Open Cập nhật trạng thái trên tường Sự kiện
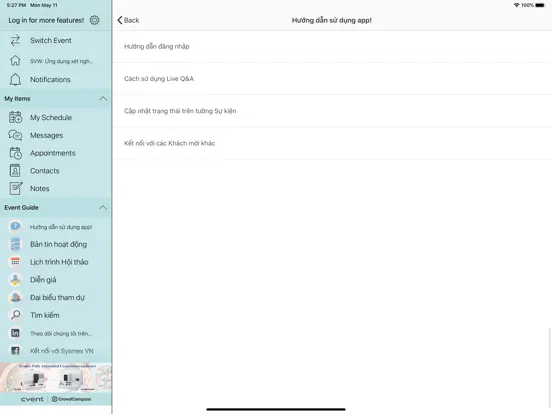 (332, 111)
